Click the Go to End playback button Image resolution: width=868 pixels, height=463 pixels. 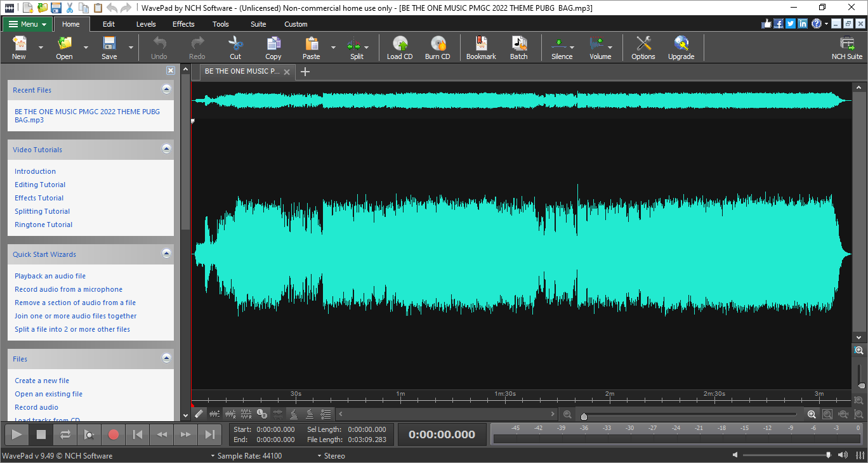(210, 434)
